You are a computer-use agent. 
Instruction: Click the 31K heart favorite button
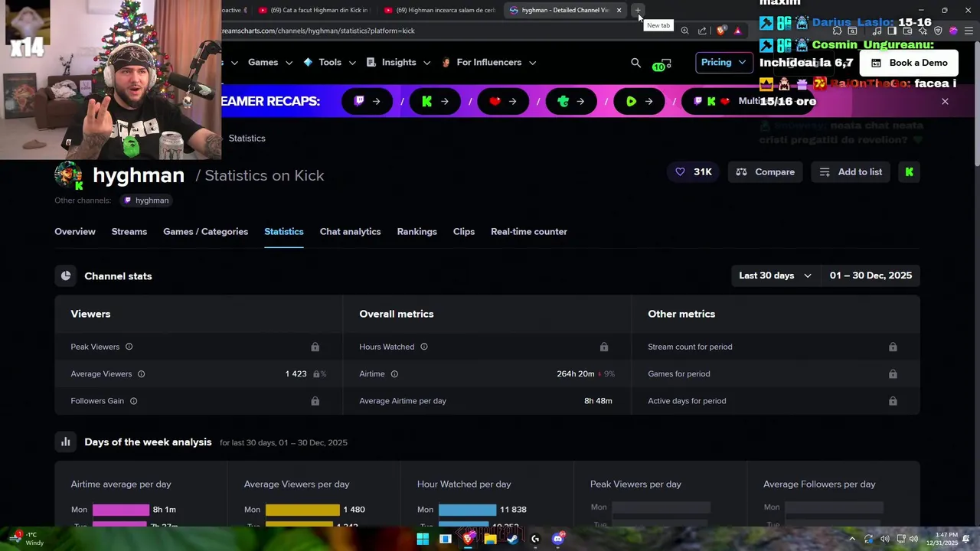(x=694, y=172)
